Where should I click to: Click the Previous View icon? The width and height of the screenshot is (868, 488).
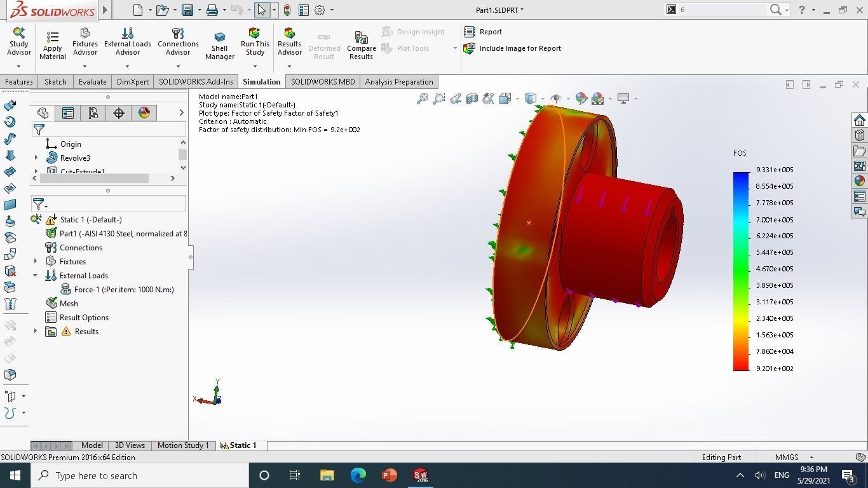click(456, 98)
